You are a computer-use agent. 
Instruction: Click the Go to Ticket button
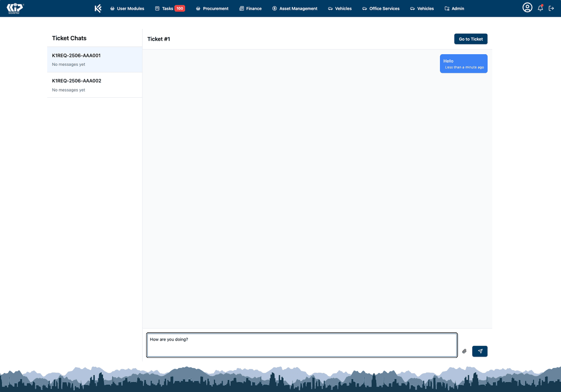(470, 39)
